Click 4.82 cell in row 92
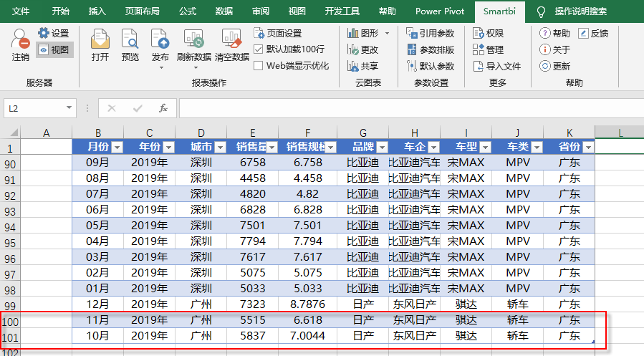The height and width of the screenshot is (356, 644). (307, 194)
